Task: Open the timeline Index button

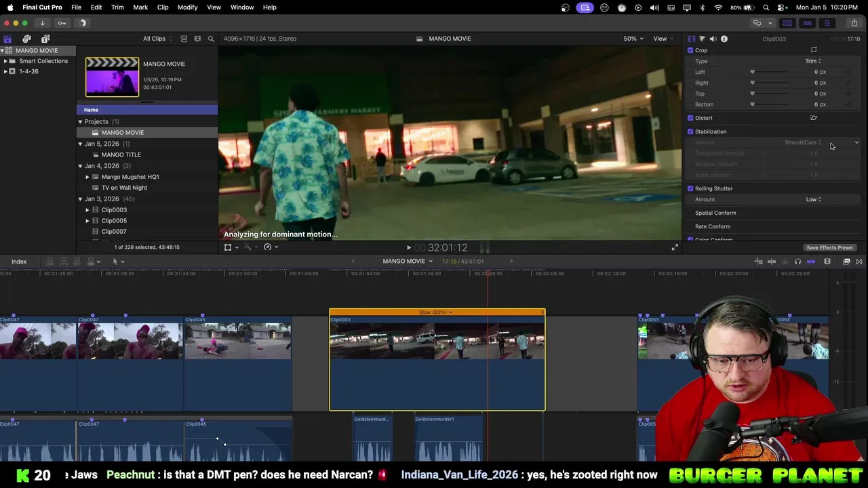Action: 19,262
